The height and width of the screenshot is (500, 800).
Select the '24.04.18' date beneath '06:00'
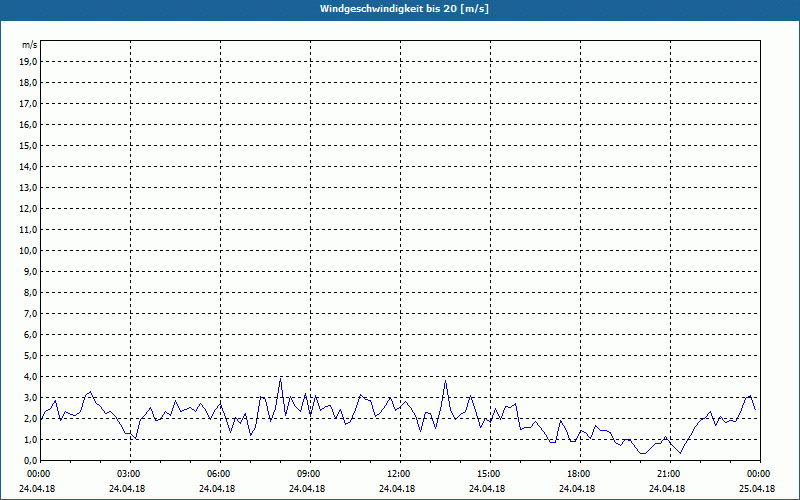(x=217, y=489)
